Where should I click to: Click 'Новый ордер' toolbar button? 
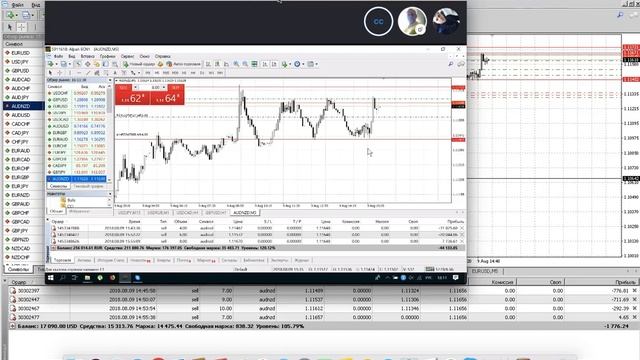pyautogui.click(x=139, y=64)
